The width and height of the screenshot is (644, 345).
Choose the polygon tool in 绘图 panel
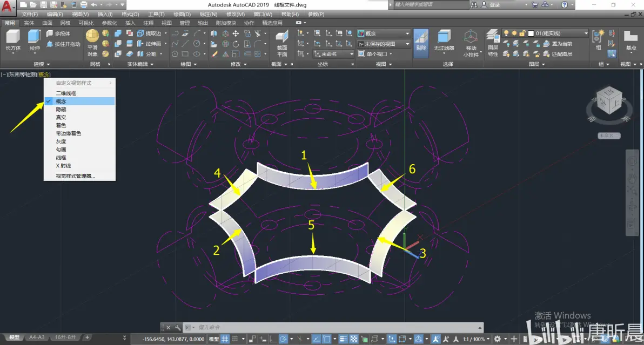(x=175, y=54)
